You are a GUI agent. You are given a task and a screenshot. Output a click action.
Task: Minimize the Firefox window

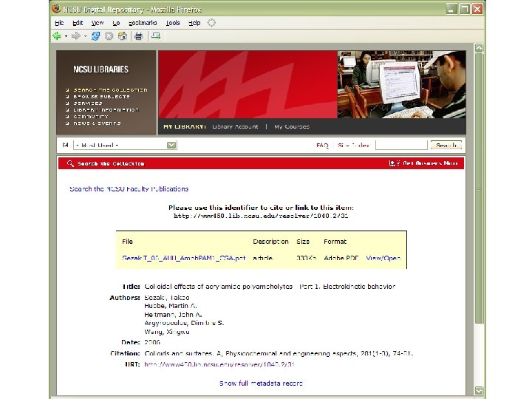coord(451,9)
